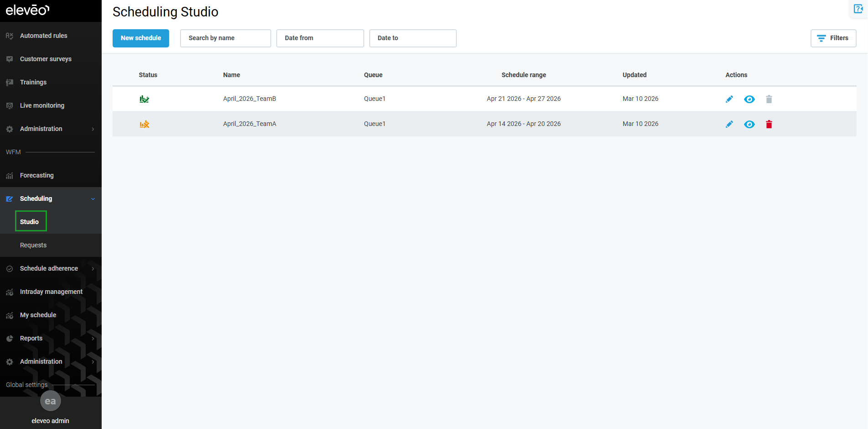
Task: Open the help icon at top right
Action: click(858, 9)
